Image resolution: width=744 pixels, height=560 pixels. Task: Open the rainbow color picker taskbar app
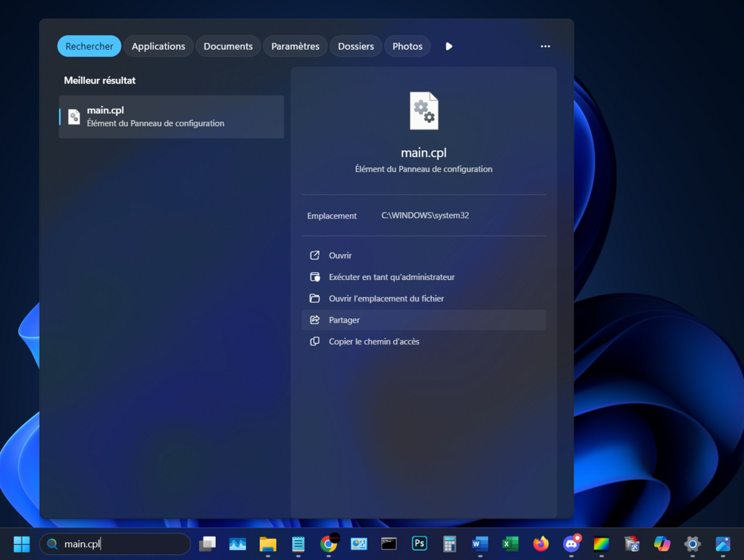601,544
